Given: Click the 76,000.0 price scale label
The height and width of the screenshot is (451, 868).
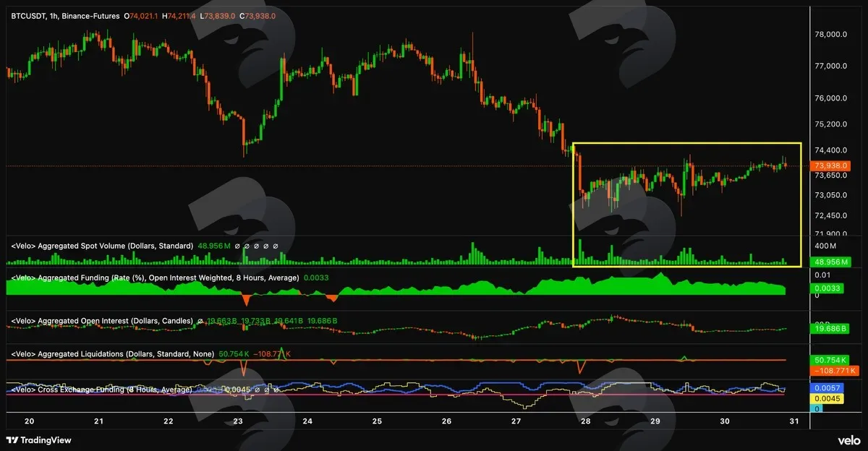Looking at the screenshot, I should click(830, 98).
